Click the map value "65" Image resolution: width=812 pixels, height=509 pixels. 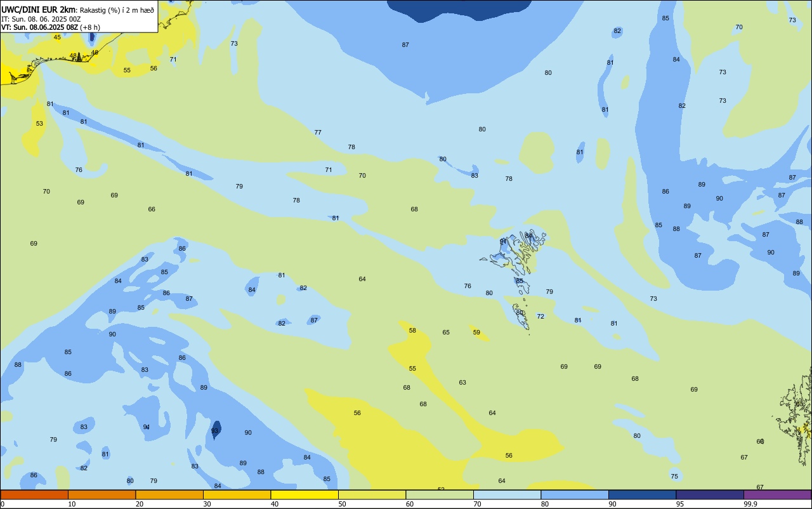coord(446,333)
